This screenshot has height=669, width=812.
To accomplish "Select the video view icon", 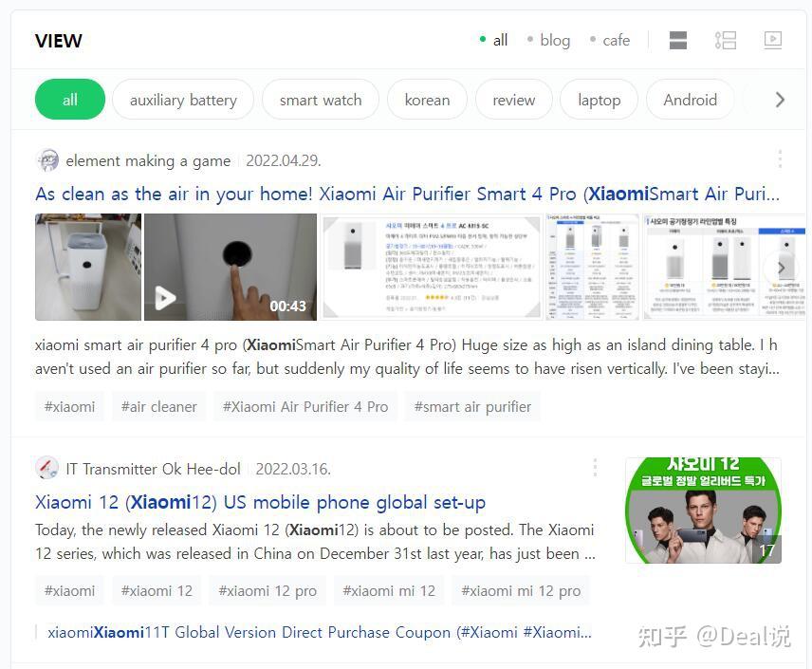I will click(773, 41).
